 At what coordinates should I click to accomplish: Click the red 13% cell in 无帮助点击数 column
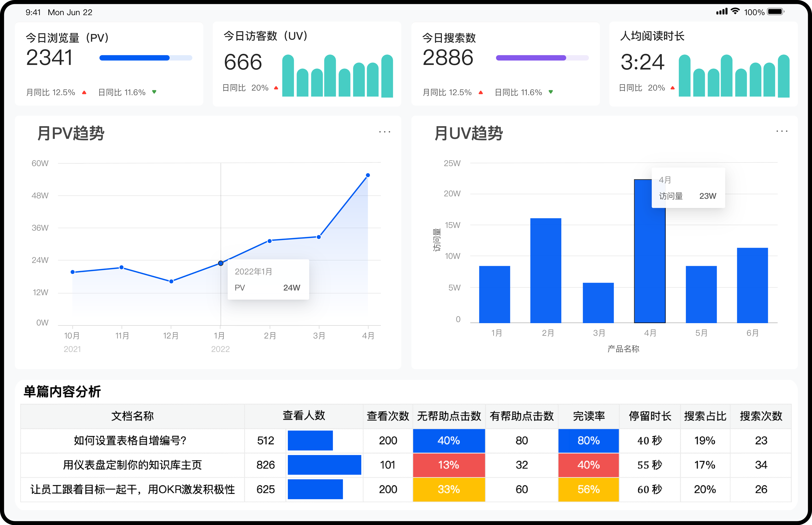(449, 465)
